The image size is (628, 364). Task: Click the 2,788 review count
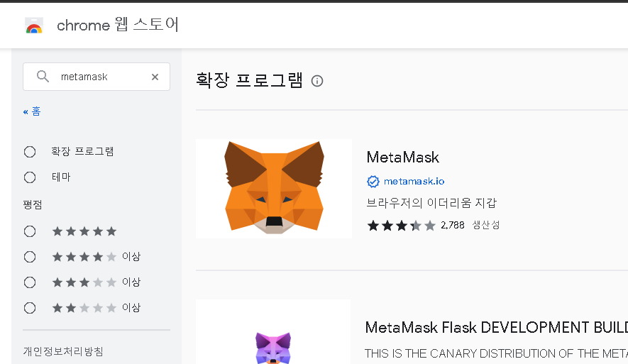coord(453,225)
